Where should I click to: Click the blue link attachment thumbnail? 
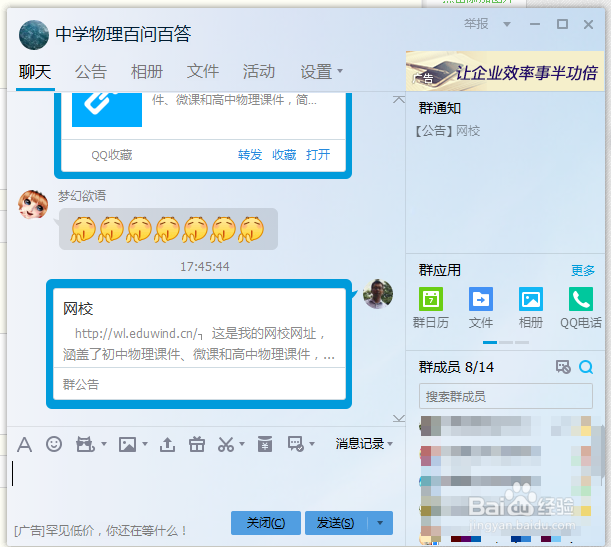click(x=107, y=109)
